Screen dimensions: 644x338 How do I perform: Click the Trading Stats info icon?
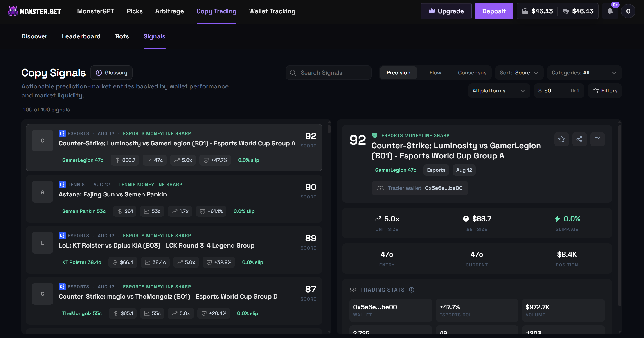[412, 290]
